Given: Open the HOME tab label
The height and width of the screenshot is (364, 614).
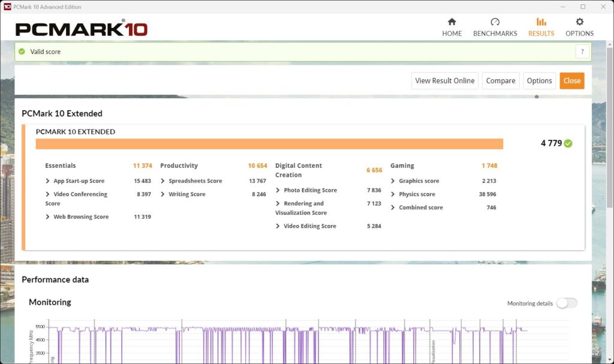Looking at the screenshot, I should click(x=452, y=34).
